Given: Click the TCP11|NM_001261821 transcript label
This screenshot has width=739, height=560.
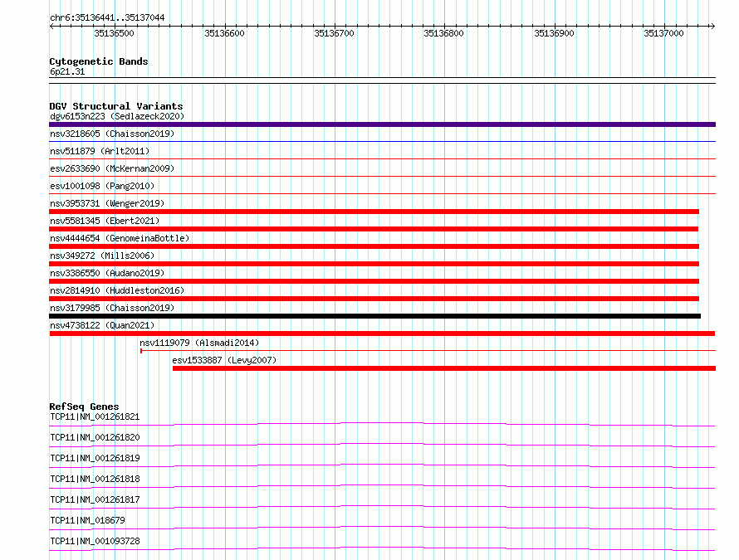Looking at the screenshot, I should click(x=95, y=416).
